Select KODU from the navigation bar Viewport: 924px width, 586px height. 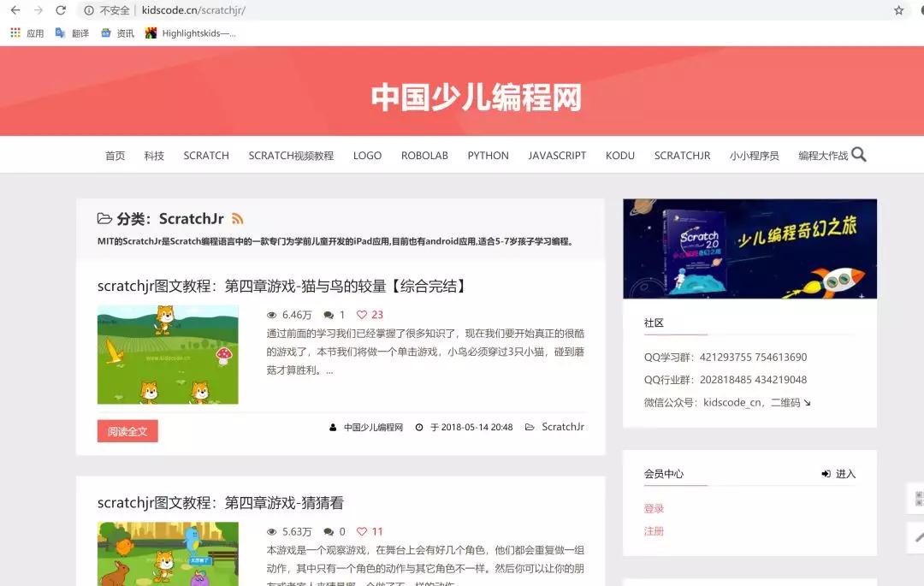pyautogui.click(x=619, y=155)
